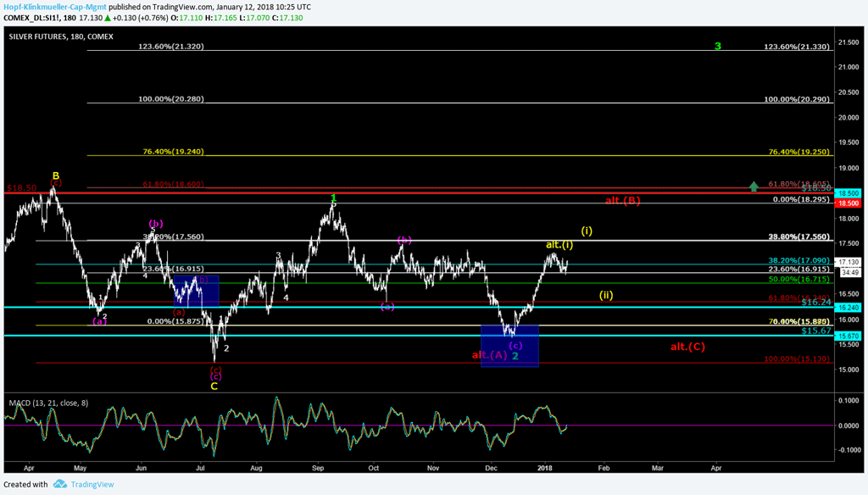Select the red alt.(B) wave label
The width and height of the screenshot is (868, 495).
coord(622,201)
